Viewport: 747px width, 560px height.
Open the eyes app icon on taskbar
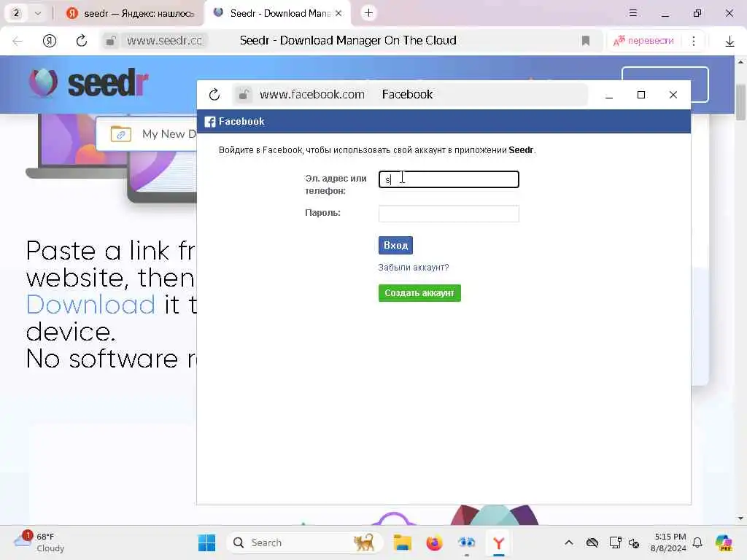(466, 542)
